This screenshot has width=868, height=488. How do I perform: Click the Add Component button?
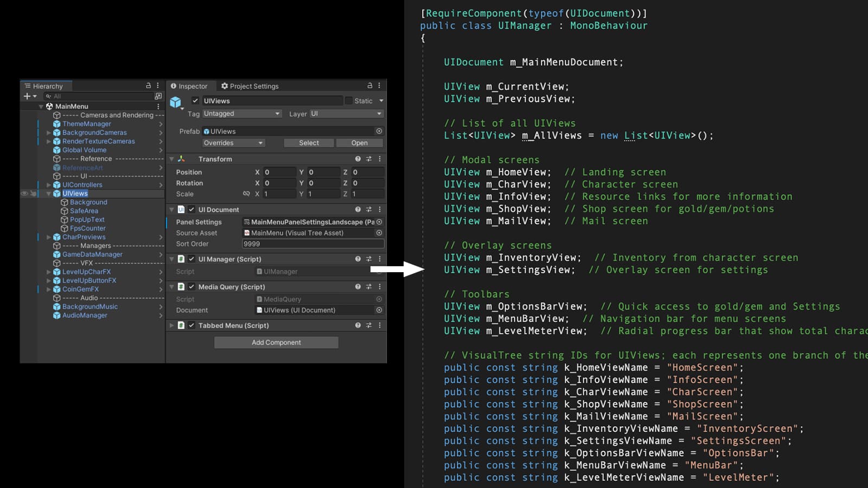click(276, 342)
